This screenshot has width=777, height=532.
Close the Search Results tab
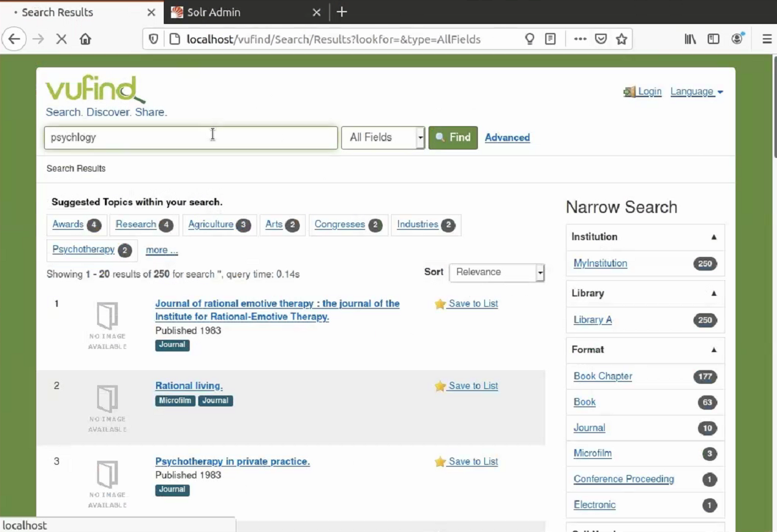[x=152, y=12]
